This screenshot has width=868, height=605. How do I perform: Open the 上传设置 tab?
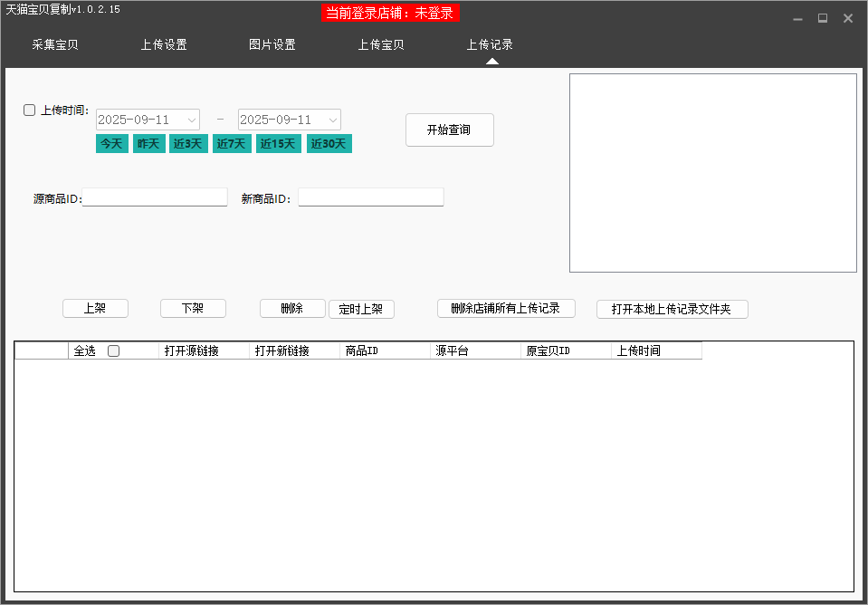[164, 45]
